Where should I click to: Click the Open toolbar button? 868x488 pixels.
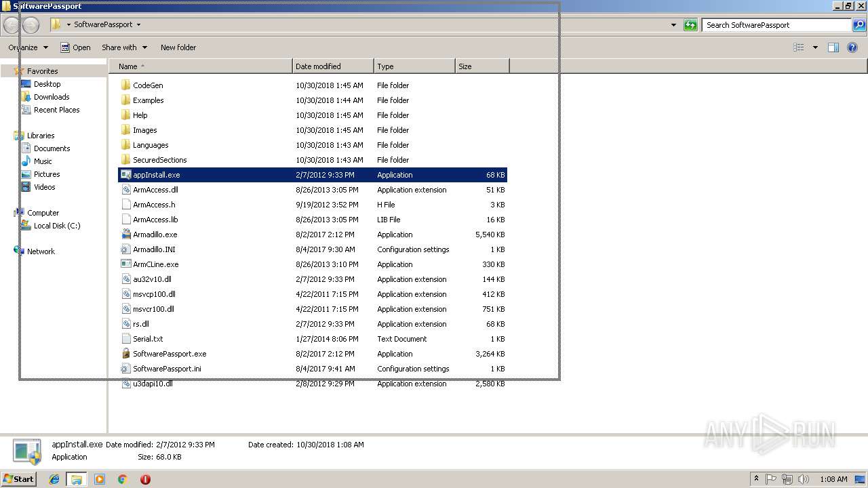[x=75, y=47]
